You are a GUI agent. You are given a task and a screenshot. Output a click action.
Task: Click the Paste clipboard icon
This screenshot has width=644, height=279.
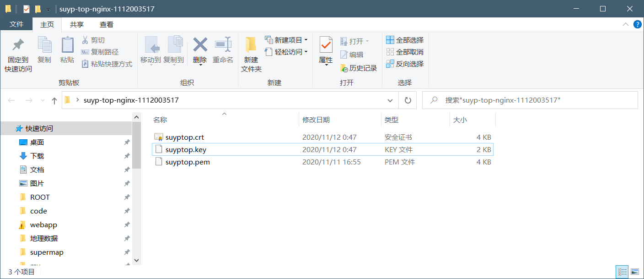67,45
